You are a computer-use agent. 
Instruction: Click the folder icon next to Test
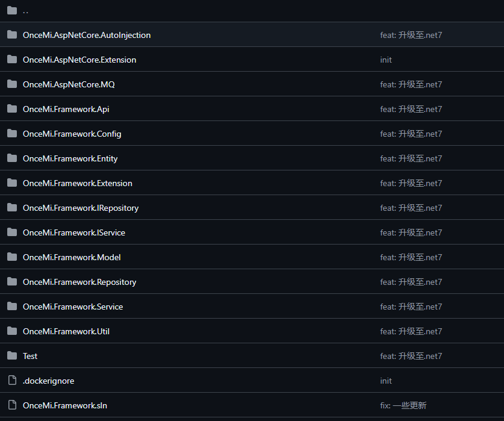[x=12, y=356]
